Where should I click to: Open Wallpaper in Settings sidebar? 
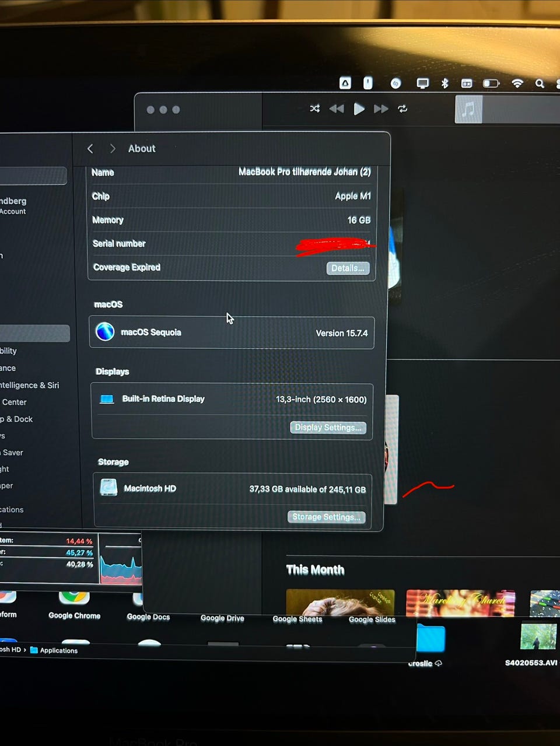coord(6,485)
